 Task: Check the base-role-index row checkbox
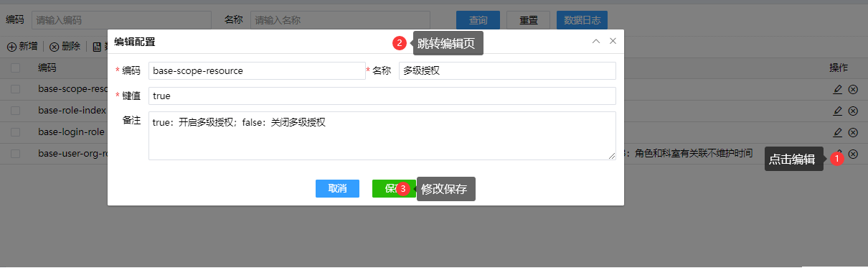tap(15, 111)
